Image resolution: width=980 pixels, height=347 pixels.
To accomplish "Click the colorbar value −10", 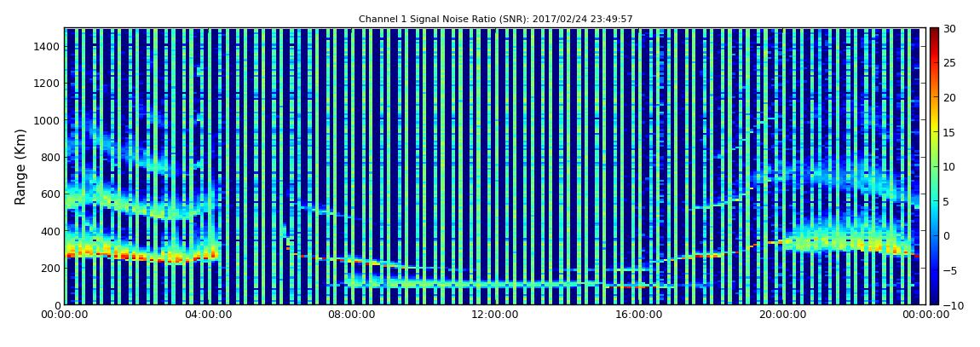I will 952,305.
